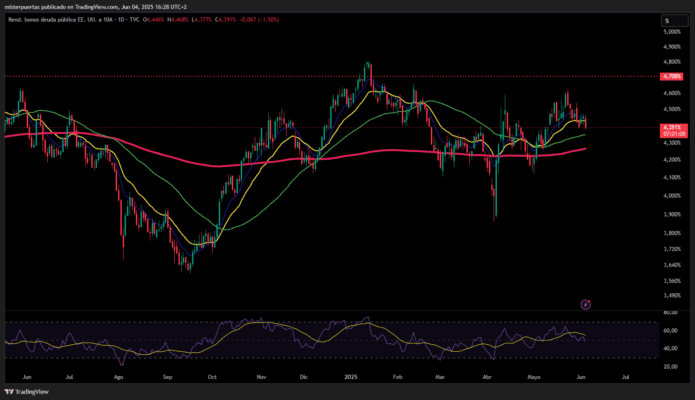The height and width of the screenshot is (400, 695).
Task: Click the 5,000% level on price axis
Action: pos(670,32)
